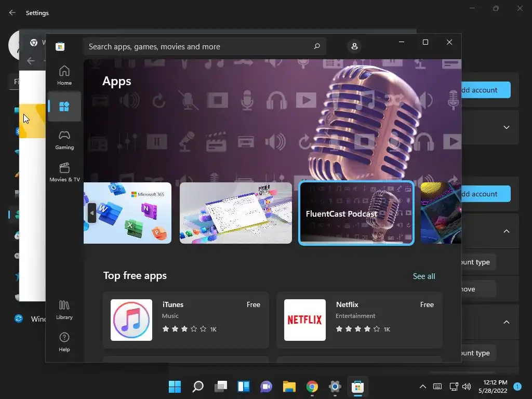The height and width of the screenshot is (399, 532).
Task: Open the Gaming section in Store
Action: click(x=64, y=140)
